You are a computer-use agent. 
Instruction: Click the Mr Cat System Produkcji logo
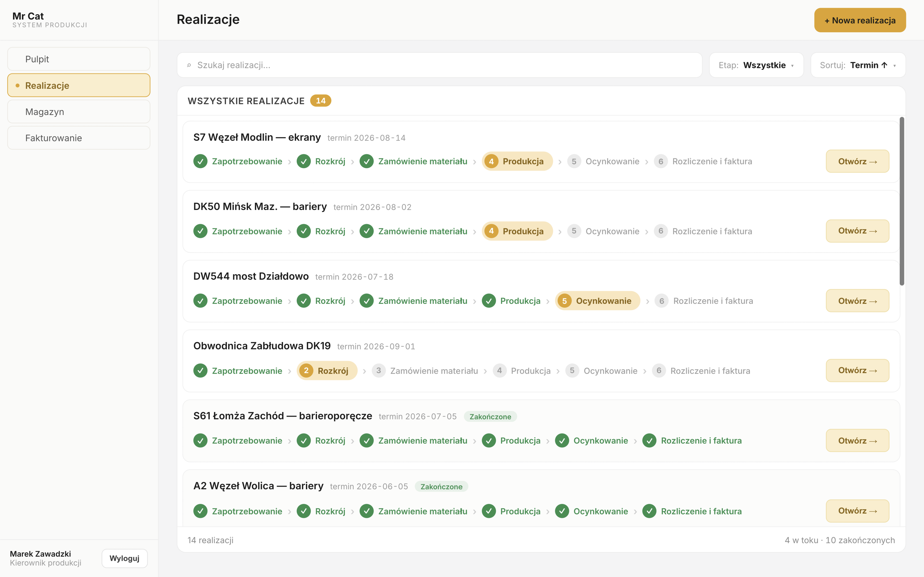point(50,20)
